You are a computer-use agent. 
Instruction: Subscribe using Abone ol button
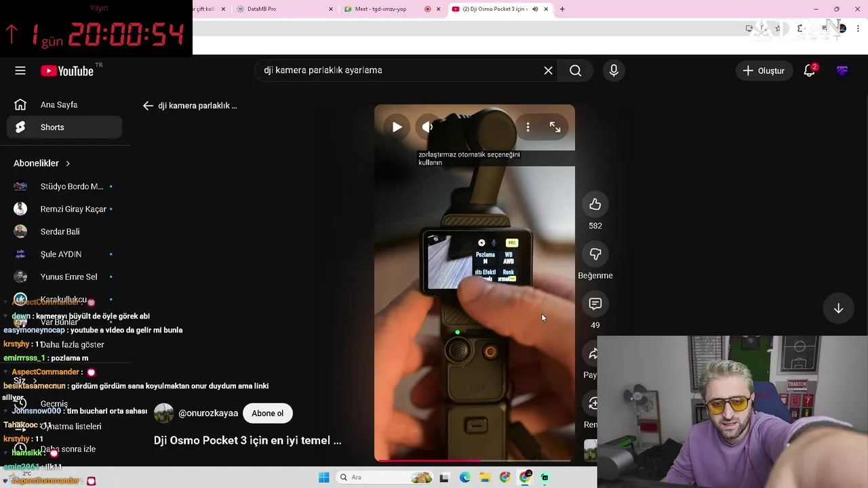point(267,413)
